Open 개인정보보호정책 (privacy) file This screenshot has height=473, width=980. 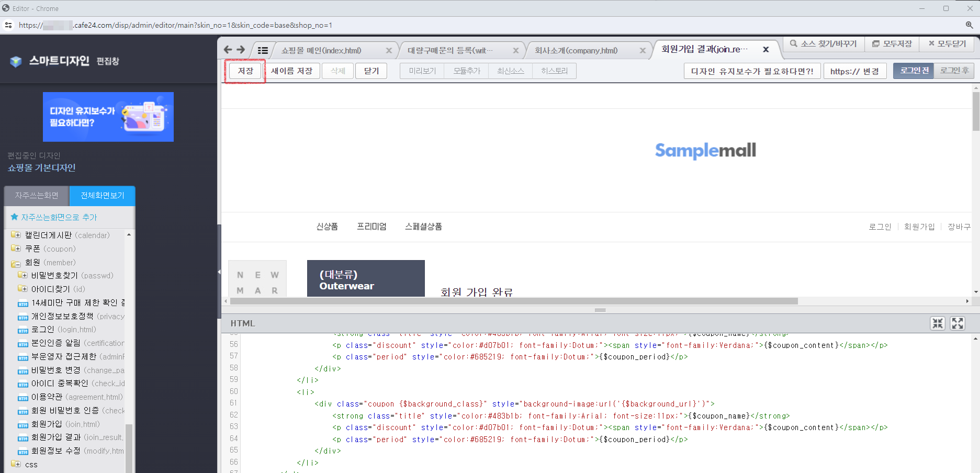(72, 316)
